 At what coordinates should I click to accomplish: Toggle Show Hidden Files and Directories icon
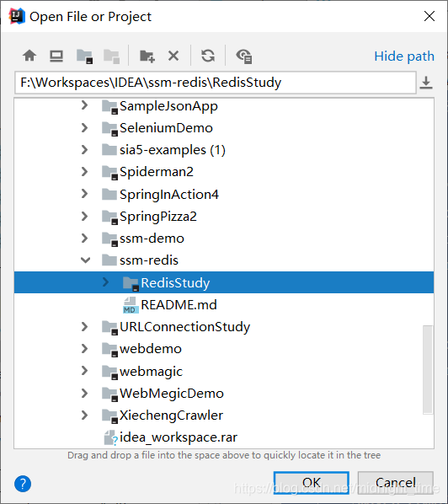(243, 56)
